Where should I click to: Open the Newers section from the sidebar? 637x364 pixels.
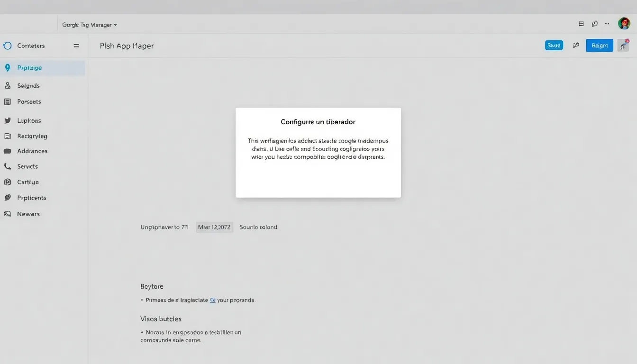[x=29, y=214]
